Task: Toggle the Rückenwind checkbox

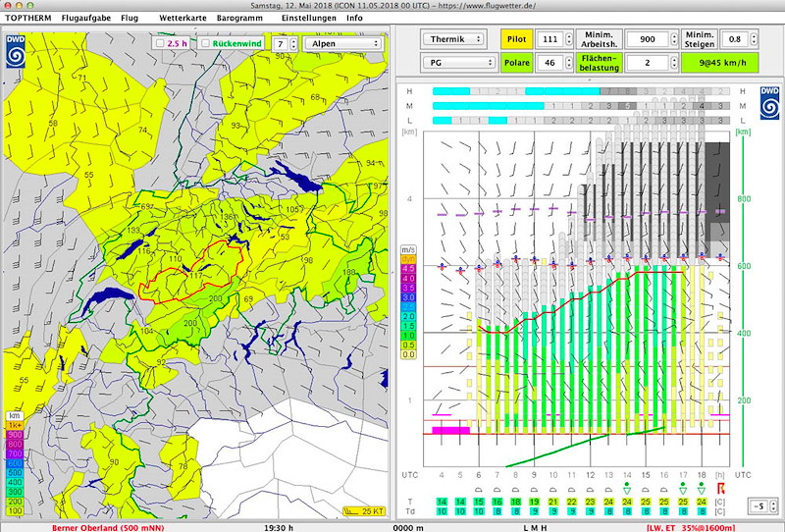Action: 205,43
